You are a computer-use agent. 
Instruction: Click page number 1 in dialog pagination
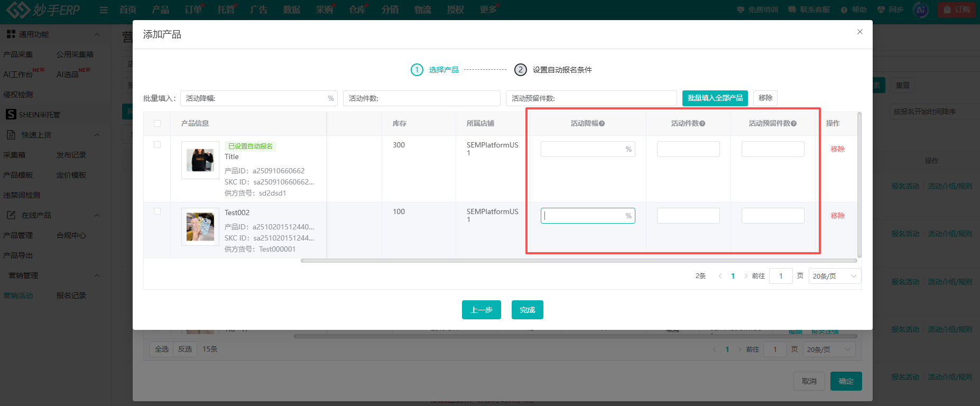(733, 276)
